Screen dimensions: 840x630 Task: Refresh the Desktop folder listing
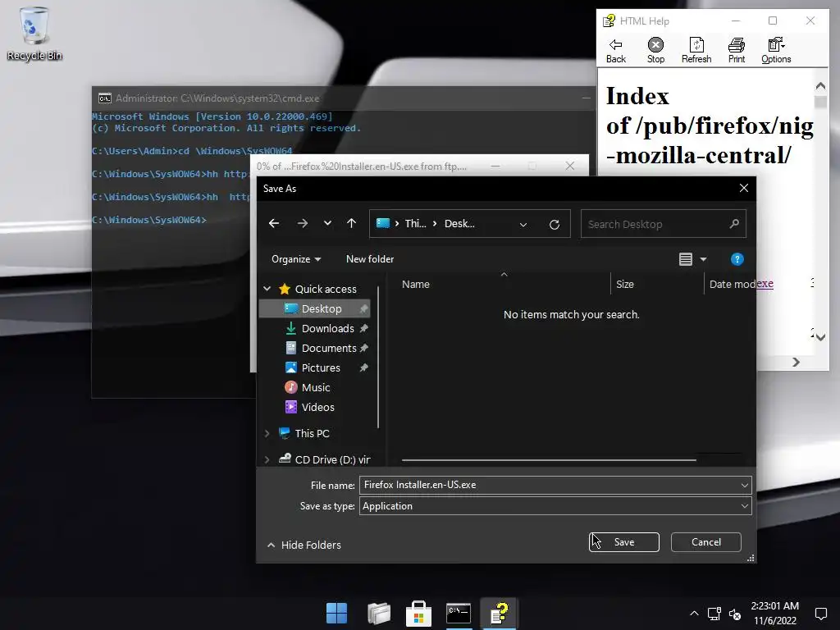click(555, 225)
